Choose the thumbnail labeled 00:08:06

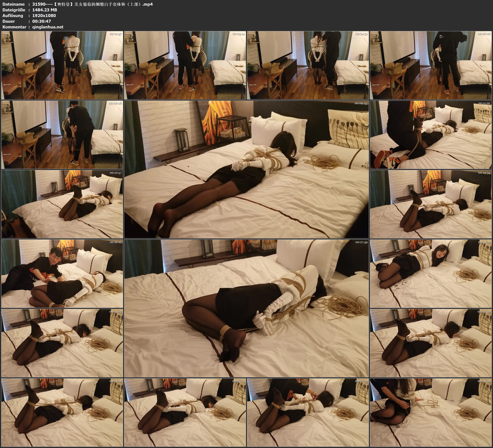point(62,134)
